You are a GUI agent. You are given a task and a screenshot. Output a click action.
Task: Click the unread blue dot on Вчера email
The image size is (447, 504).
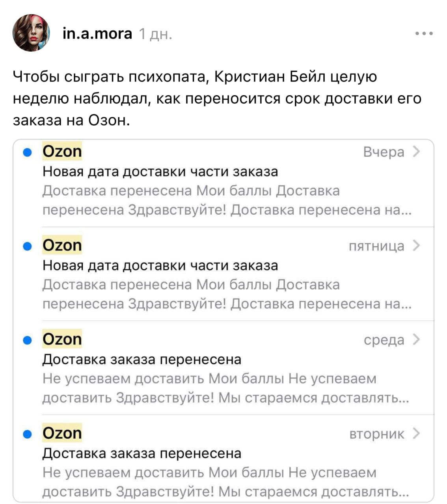[x=27, y=152]
